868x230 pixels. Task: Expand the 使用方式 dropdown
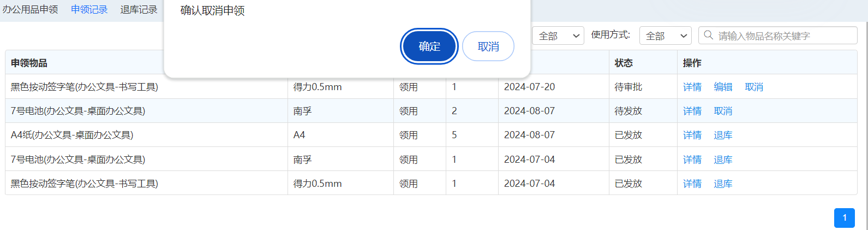coord(665,36)
